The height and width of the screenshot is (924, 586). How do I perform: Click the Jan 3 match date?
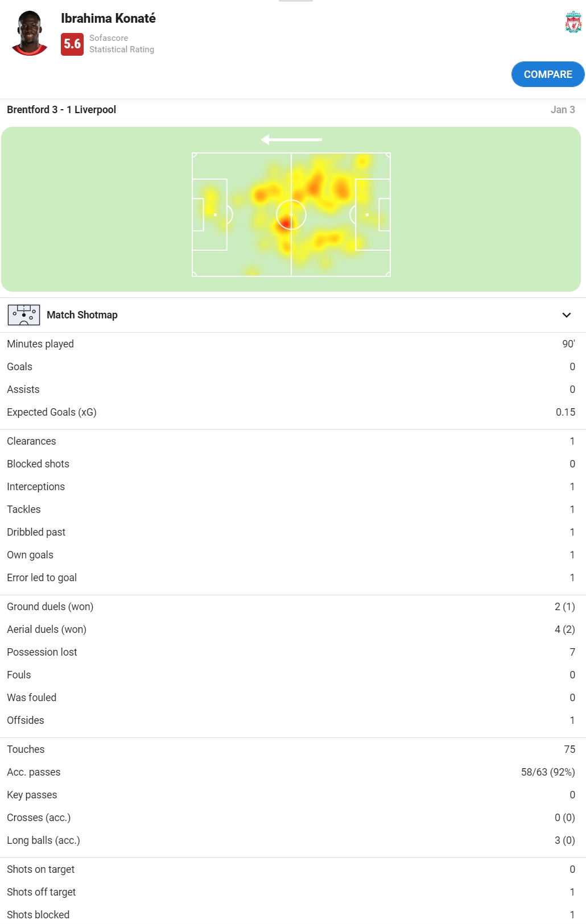(563, 110)
